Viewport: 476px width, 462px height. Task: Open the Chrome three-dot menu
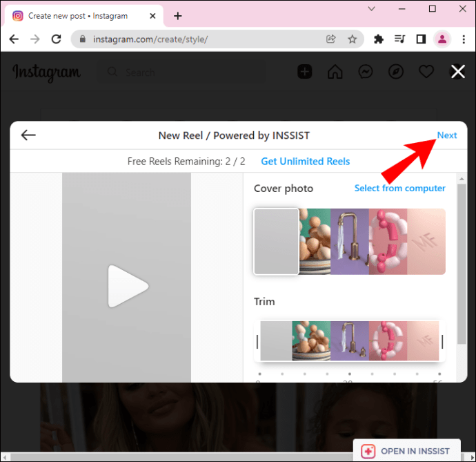click(x=464, y=39)
